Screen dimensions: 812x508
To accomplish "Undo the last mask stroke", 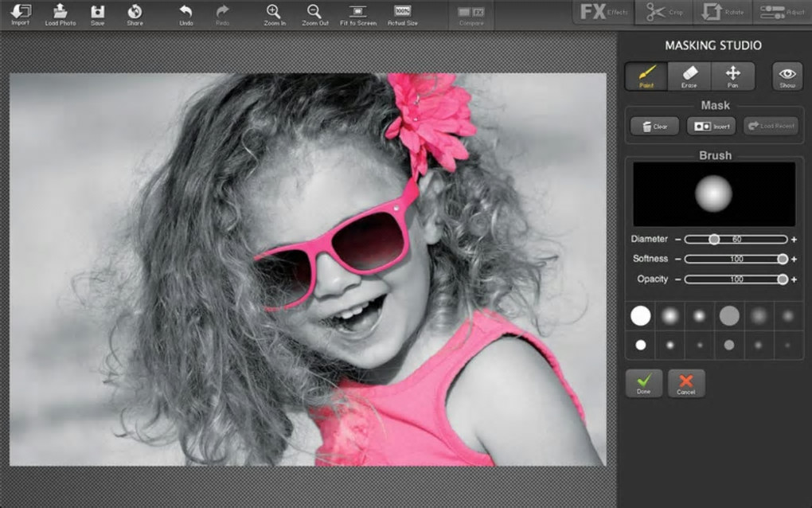I will click(x=185, y=14).
